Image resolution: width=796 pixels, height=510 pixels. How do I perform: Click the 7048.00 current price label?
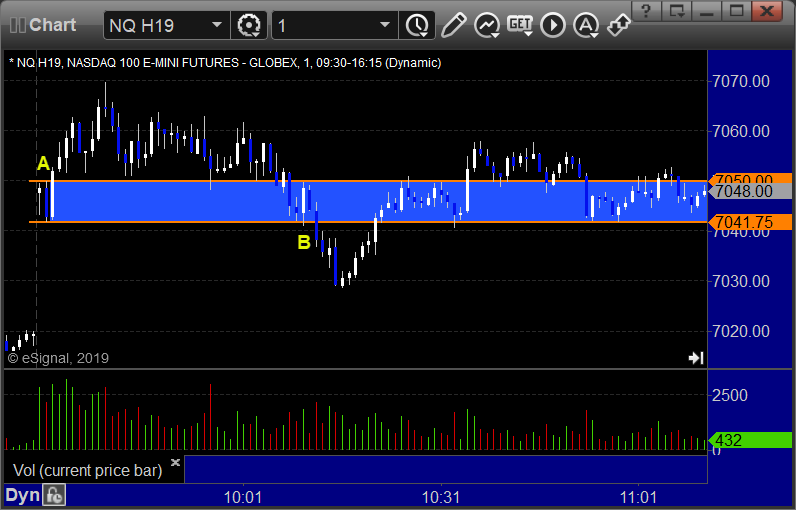click(x=750, y=191)
